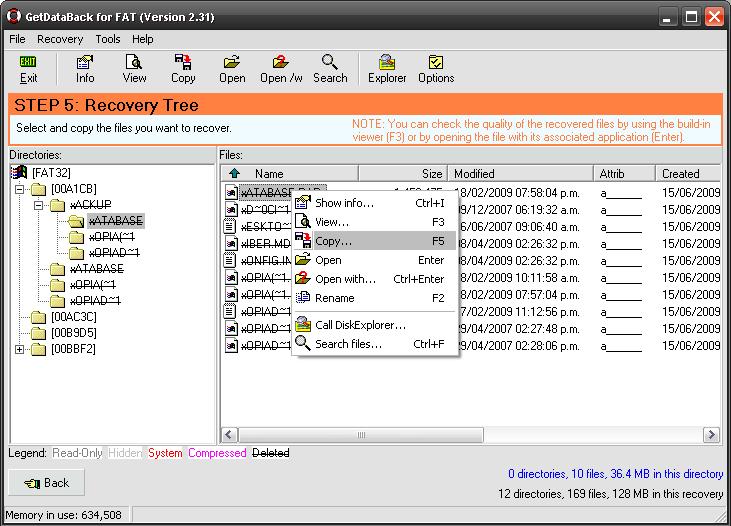Start Search from the toolbar
731x526 pixels.
(x=330, y=69)
